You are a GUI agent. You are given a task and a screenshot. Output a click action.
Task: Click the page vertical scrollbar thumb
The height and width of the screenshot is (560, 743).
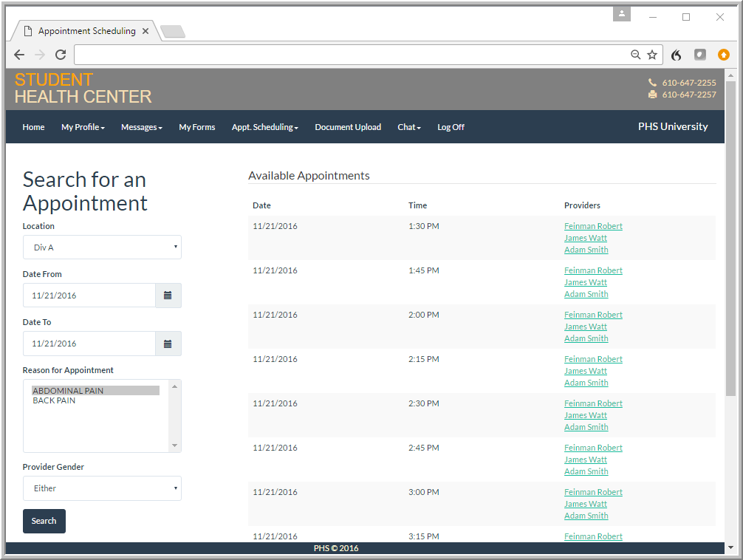pos(730,239)
